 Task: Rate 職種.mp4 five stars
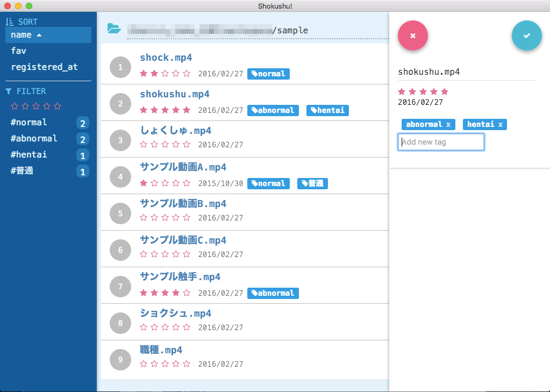tap(187, 364)
